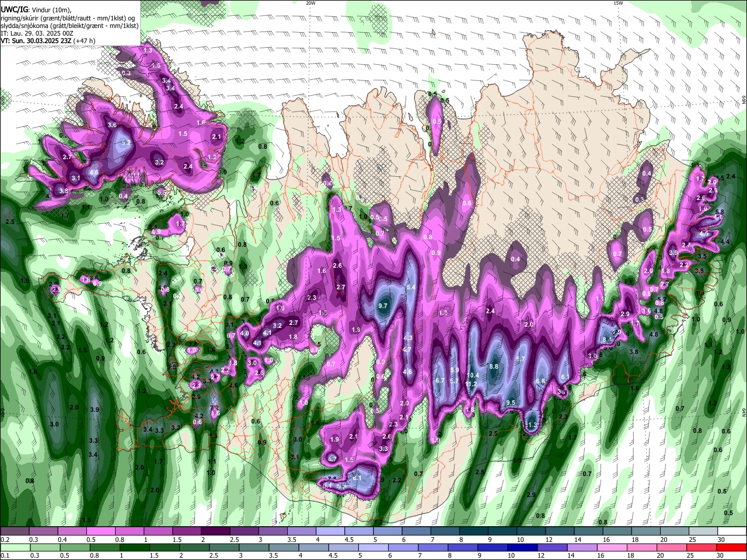Select the darkest green swatch between 1 and 1.5 in the lower legend row

[x=134, y=548]
